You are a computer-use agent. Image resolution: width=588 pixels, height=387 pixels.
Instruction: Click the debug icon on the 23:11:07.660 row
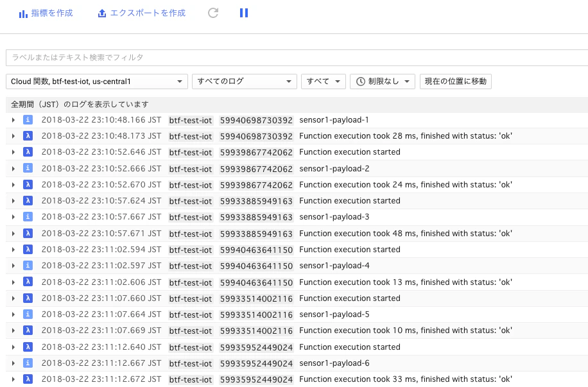pos(28,298)
